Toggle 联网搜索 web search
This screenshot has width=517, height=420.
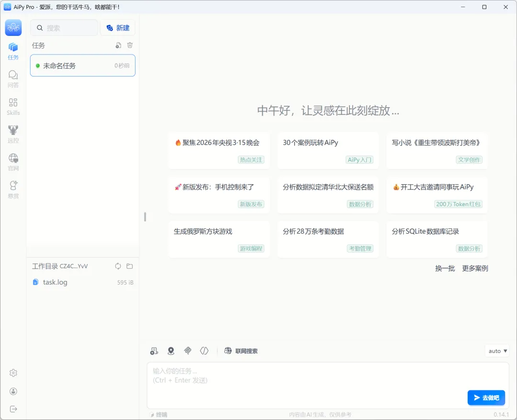241,351
